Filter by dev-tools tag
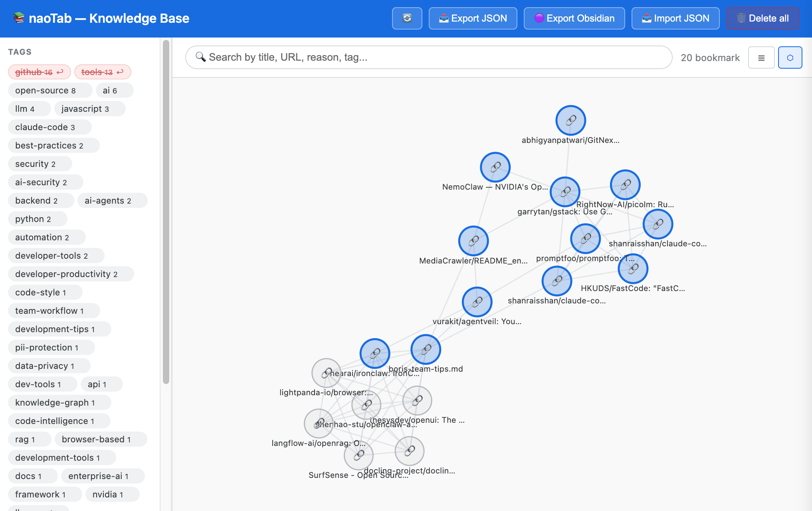Screen dimensions: 812x511 (x=43, y=384)
